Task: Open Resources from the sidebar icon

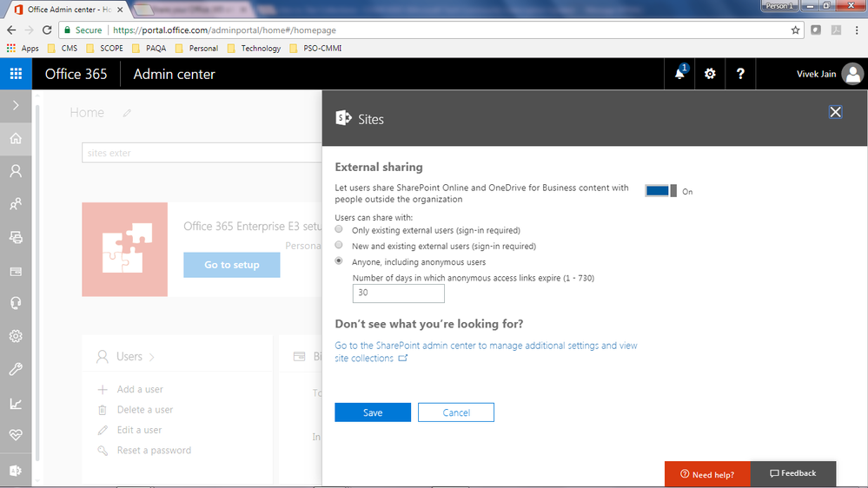Action: (16, 237)
